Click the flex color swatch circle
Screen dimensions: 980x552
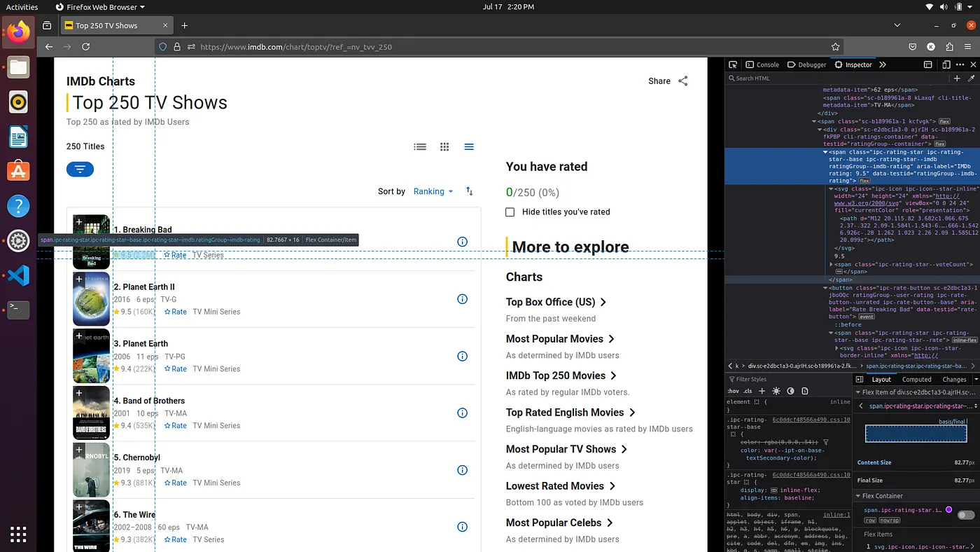click(x=948, y=510)
